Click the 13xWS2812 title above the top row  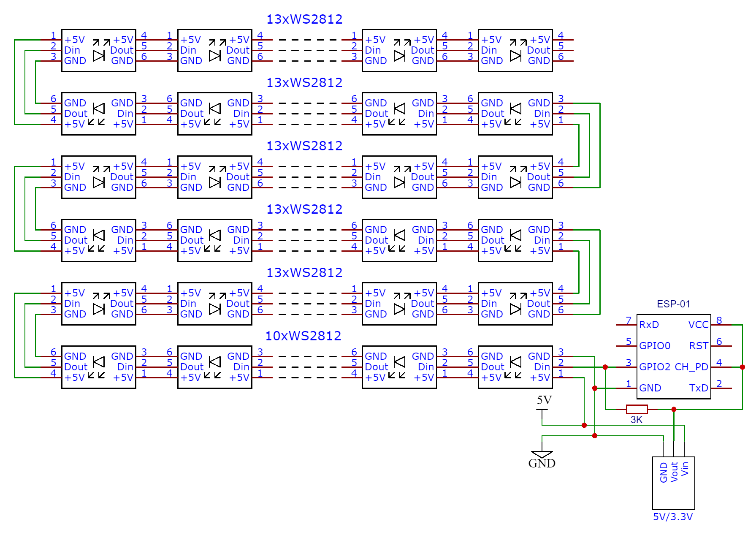(x=304, y=19)
